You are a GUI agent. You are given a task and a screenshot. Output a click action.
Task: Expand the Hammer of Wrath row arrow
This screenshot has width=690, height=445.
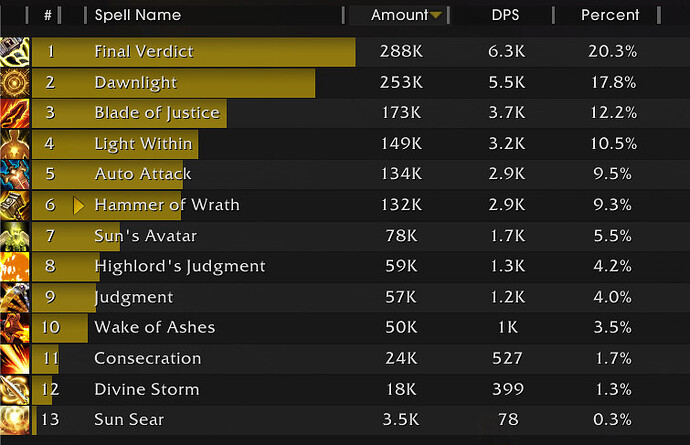[78, 206]
